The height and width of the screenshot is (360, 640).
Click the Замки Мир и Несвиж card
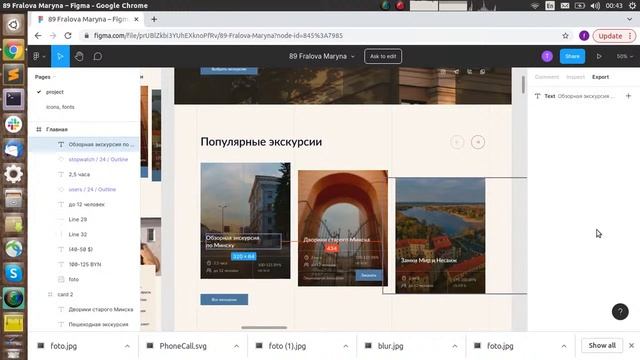coord(440,236)
